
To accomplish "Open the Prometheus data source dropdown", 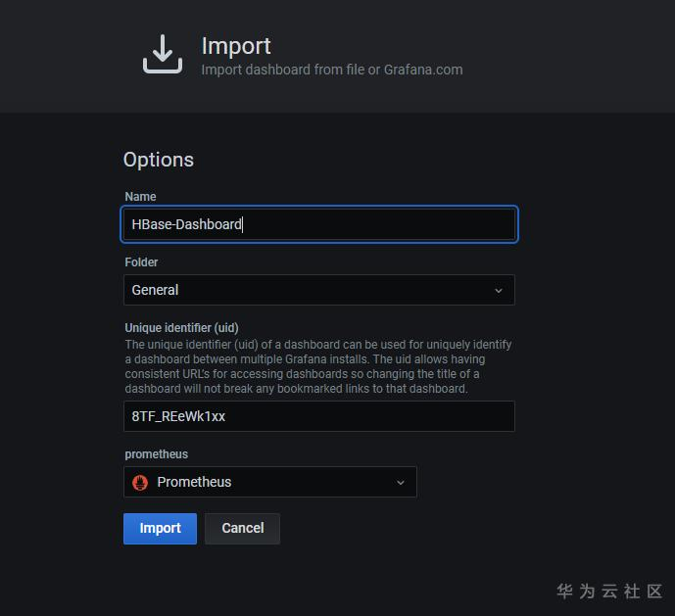I will tap(269, 482).
